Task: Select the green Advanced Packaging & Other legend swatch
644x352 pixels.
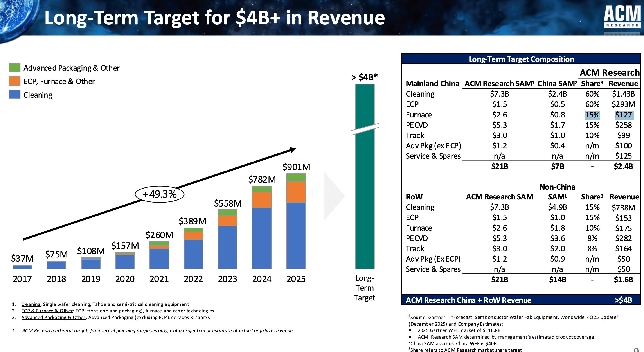Action: click(14, 68)
